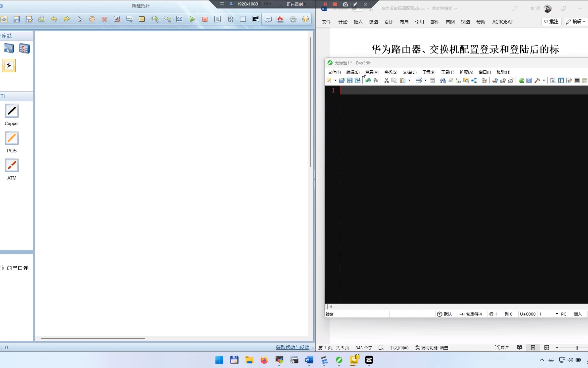This screenshot has height=368, width=588.
Task: Start all devices with green play button
Action: 192,19
